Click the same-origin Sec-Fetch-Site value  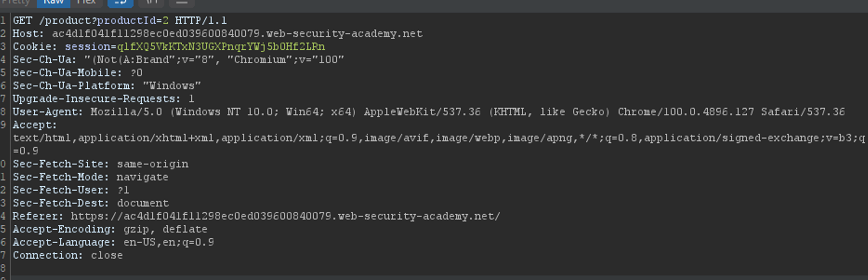point(152,164)
